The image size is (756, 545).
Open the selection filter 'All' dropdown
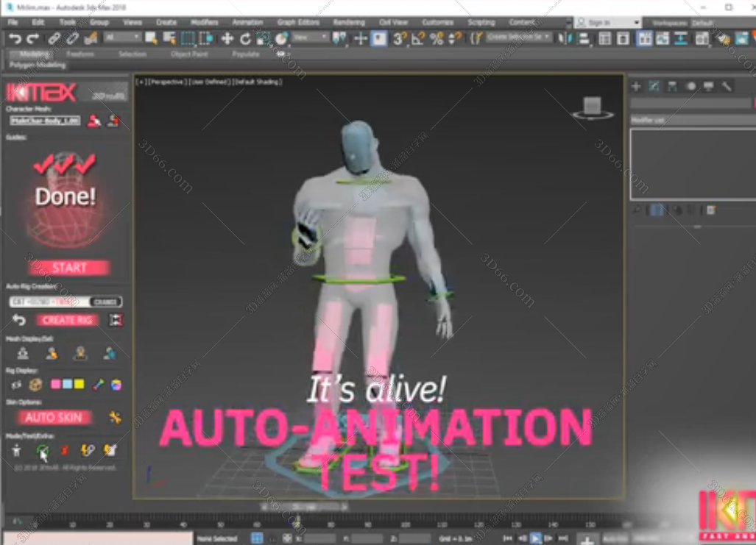pos(122,37)
